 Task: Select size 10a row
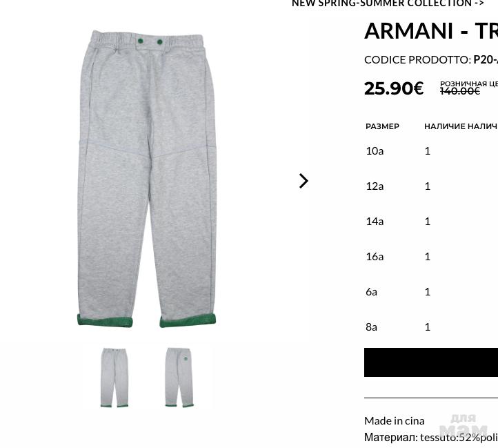pyautogui.click(x=432, y=150)
